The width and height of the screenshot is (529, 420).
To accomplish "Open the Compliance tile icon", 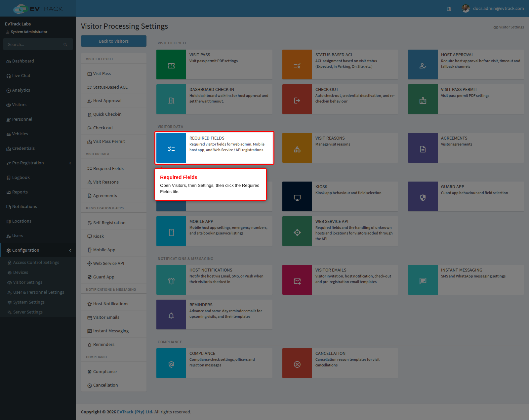I will (171, 363).
